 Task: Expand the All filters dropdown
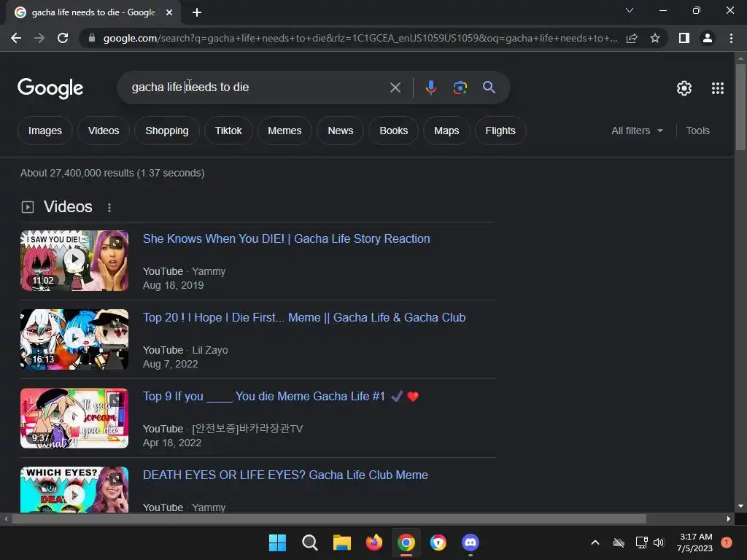(x=637, y=131)
